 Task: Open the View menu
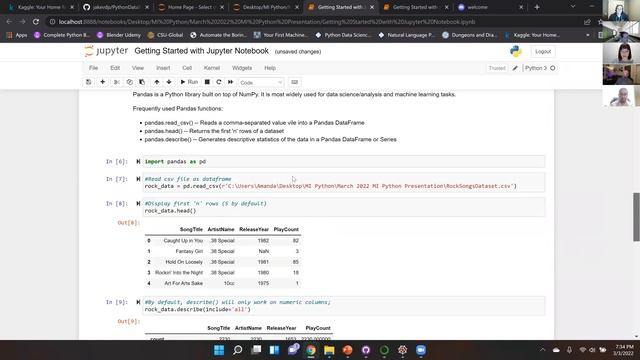tap(138, 68)
